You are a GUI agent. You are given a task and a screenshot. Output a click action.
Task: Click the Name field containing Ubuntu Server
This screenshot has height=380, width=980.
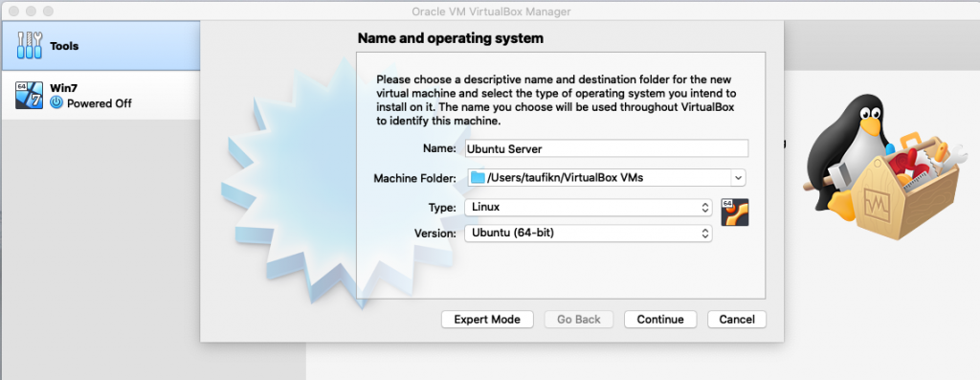pyautogui.click(x=606, y=148)
